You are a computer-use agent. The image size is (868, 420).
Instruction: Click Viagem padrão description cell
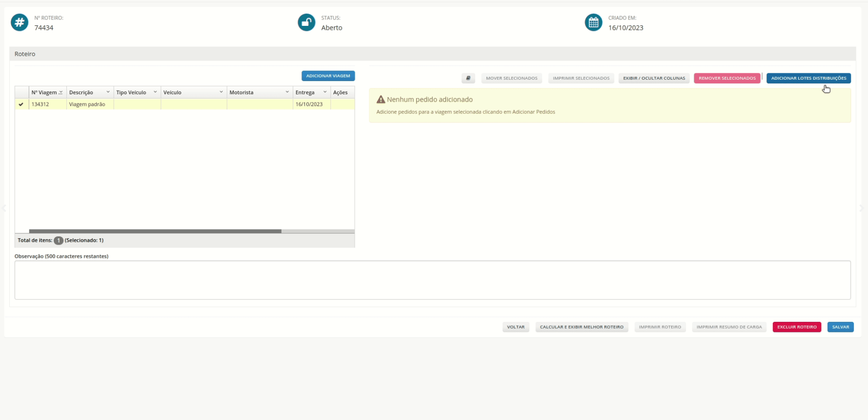click(x=90, y=104)
